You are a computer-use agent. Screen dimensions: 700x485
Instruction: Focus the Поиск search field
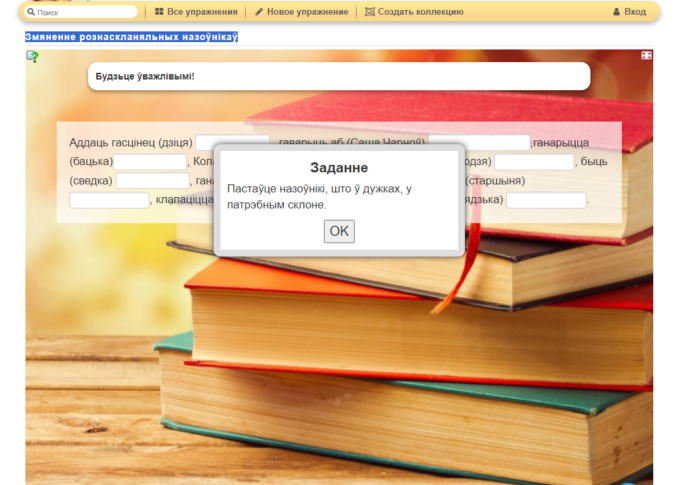pos(85,13)
